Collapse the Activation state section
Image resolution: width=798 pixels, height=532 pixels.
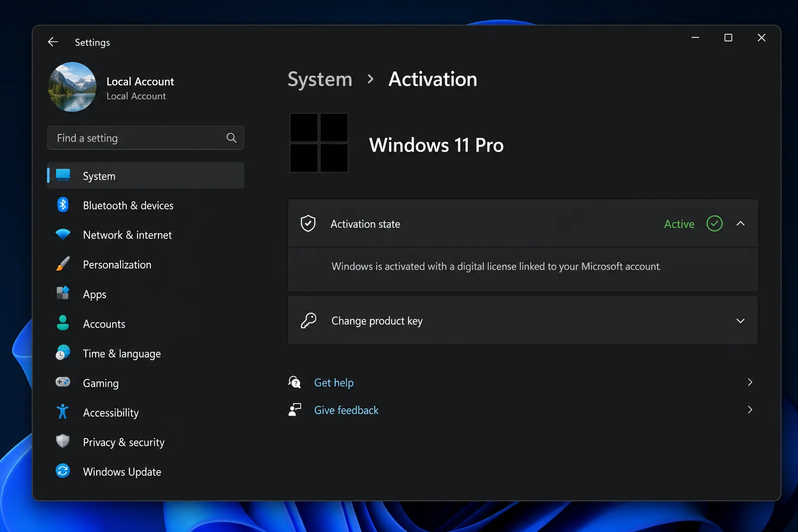(741, 223)
